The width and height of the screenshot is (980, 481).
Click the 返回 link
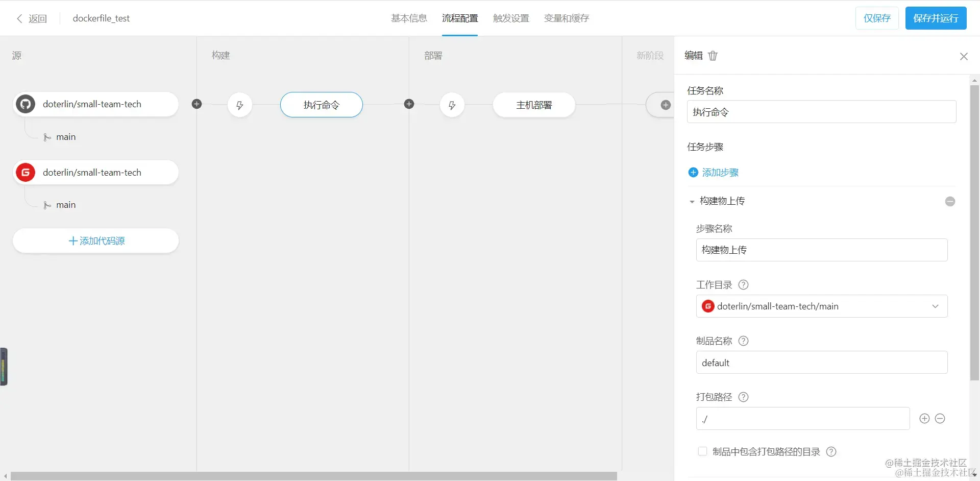pos(38,19)
